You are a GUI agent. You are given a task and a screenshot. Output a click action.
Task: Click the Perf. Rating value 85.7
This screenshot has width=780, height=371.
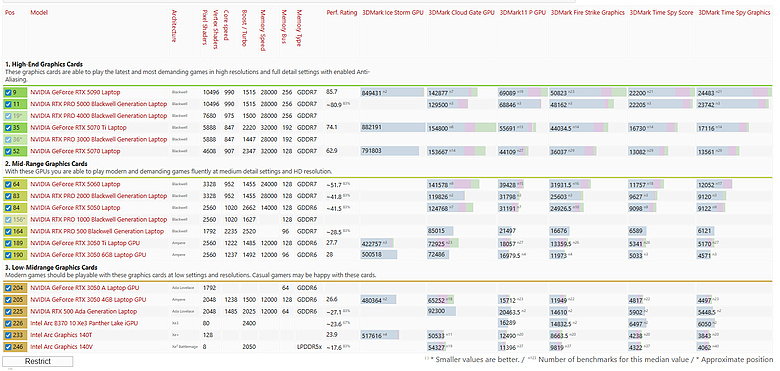(x=332, y=93)
